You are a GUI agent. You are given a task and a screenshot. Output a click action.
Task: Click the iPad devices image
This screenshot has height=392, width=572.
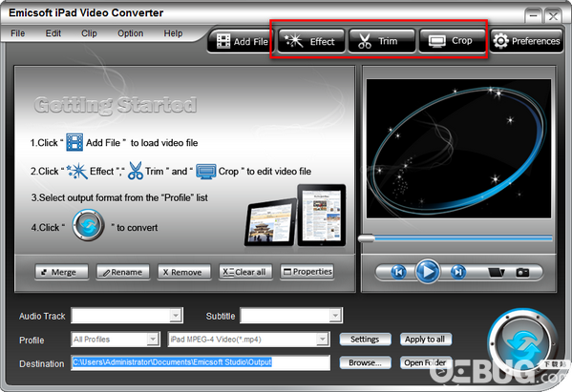pos(295,216)
